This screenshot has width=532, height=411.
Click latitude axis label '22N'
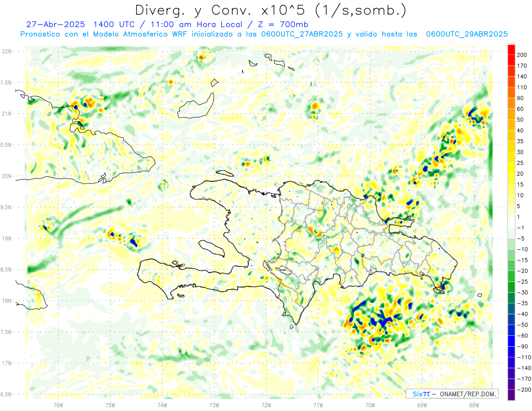7,51
